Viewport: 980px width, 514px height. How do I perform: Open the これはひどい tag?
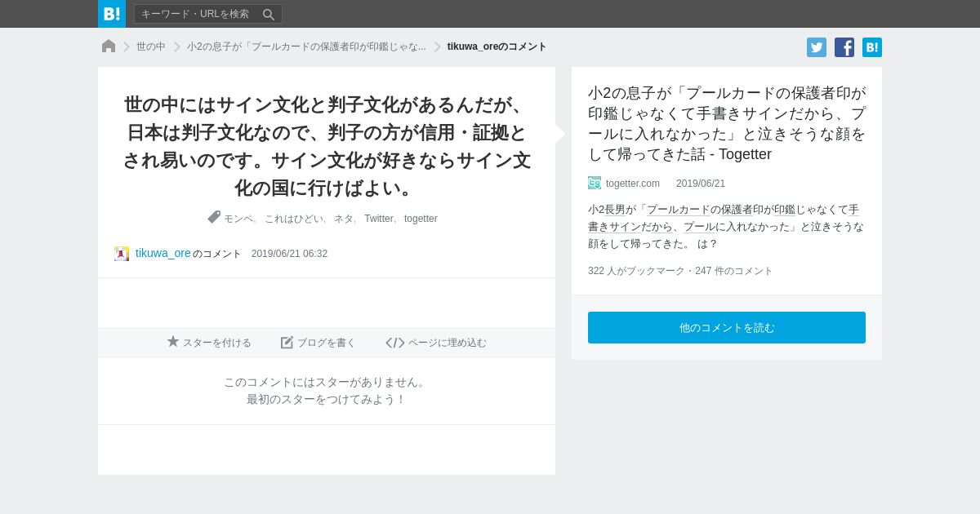[294, 219]
